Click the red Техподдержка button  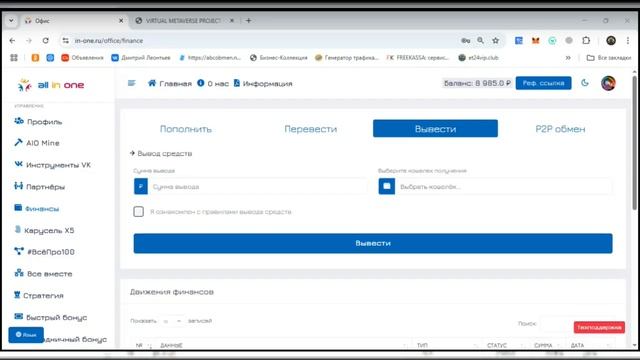599,327
